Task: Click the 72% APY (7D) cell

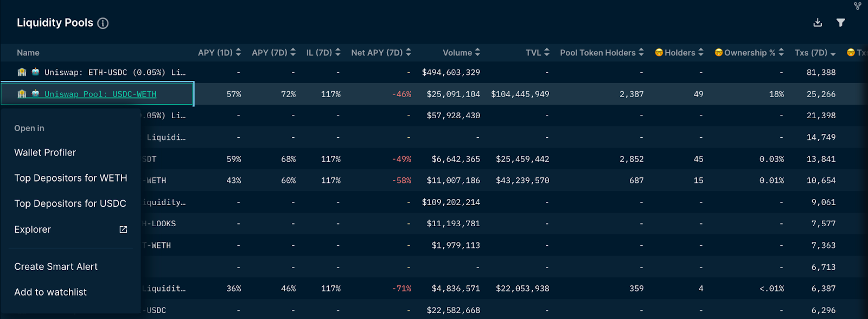Action: point(288,94)
